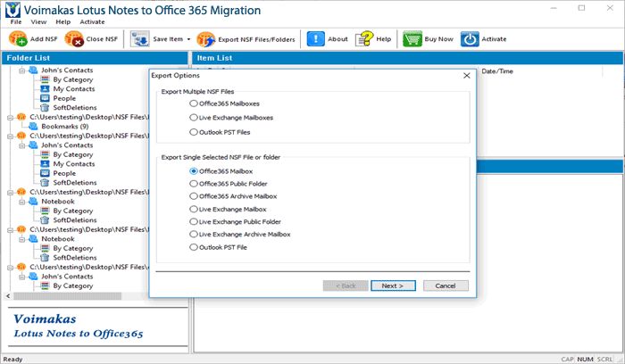The width and height of the screenshot is (625, 364).
Task: Select Bookmarks (9) folder icon
Action: [x=34, y=127]
